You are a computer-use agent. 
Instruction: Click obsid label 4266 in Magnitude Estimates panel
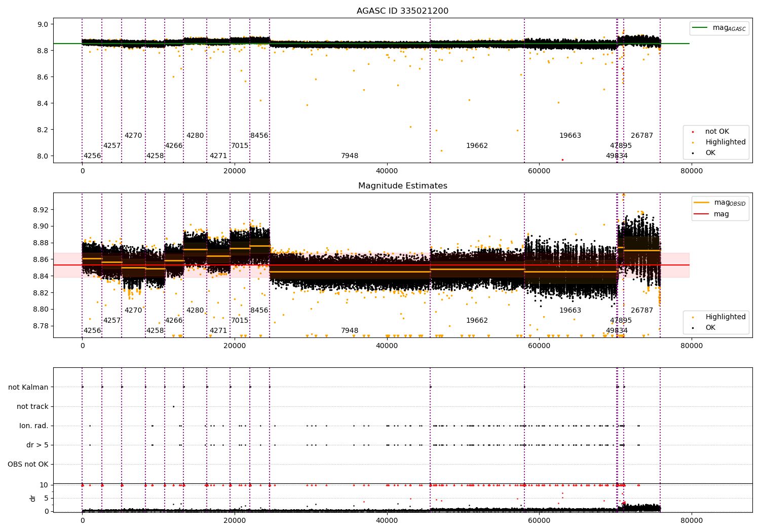(x=174, y=321)
